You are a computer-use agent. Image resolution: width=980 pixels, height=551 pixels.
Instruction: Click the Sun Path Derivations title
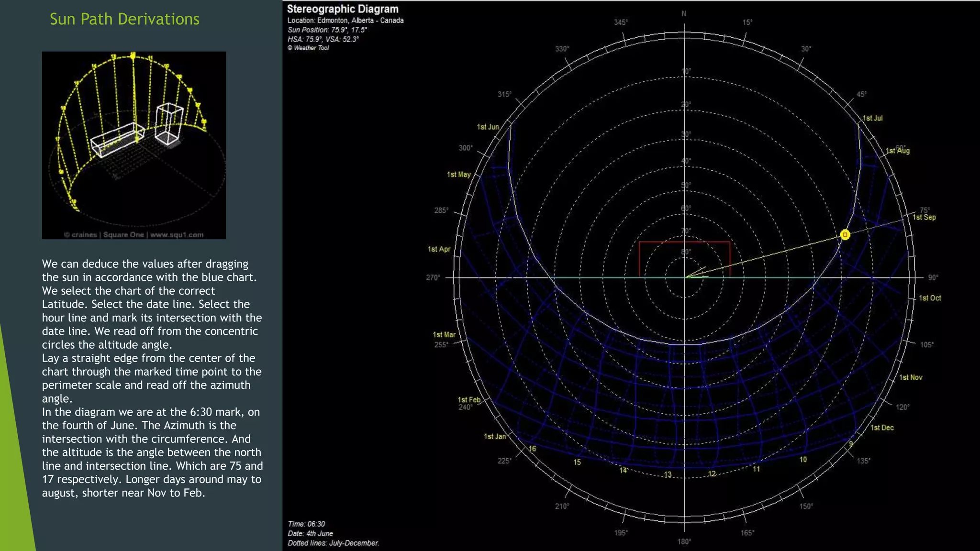coord(124,19)
